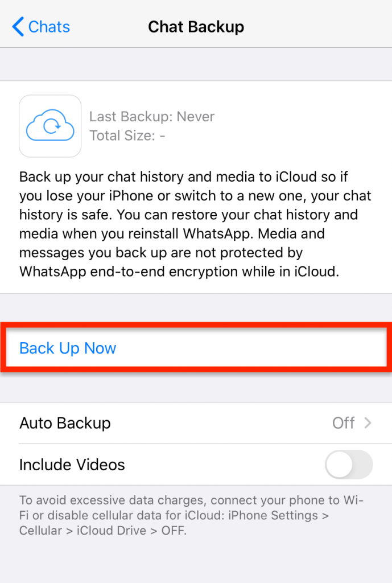This screenshot has height=583, width=392.
Task: Tap the Last Backup: Never text
Action: pos(151,116)
